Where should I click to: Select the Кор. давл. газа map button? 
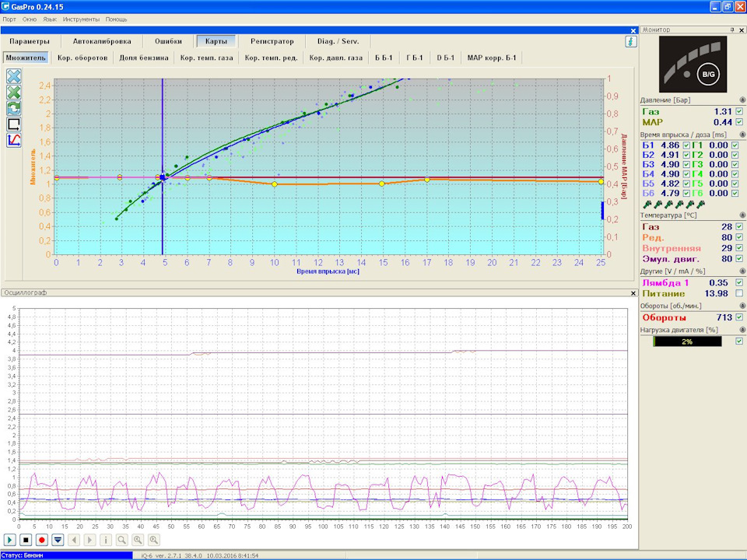(x=336, y=58)
